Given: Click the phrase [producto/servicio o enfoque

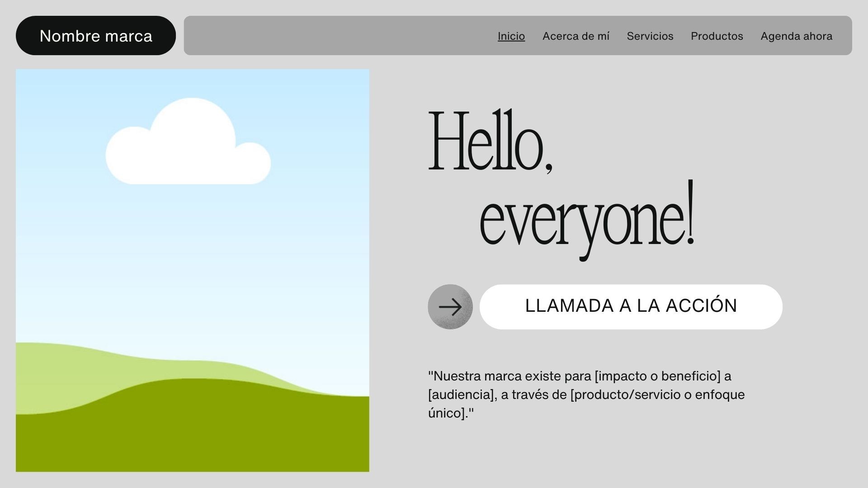Looking at the screenshot, I should pyautogui.click(x=657, y=395).
